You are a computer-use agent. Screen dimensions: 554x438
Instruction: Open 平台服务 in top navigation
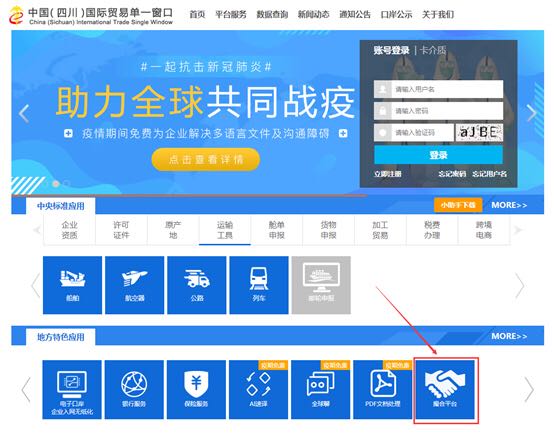[231, 14]
